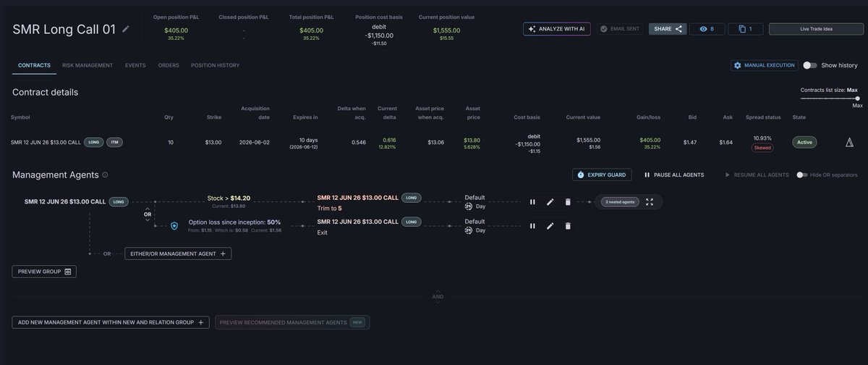Switch to the Contracts tab
This screenshot has height=365, width=868.
pyautogui.click(x=34, y=65)
